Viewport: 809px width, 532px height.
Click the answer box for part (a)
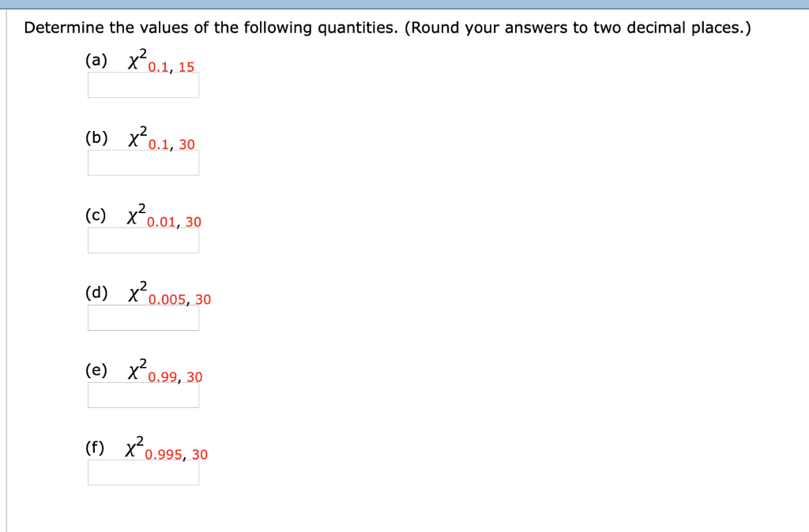click(x=143, y=86)
